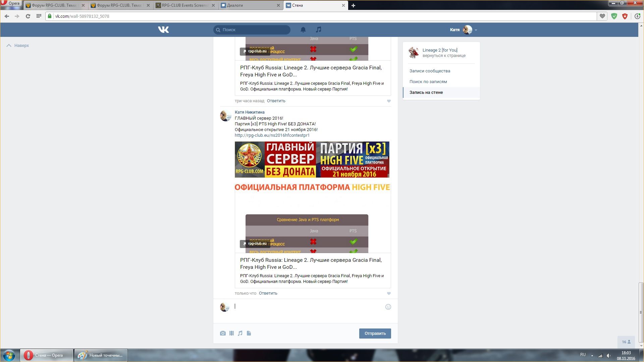
Task: Open notifications bell icon
Action: coord(303,30)
